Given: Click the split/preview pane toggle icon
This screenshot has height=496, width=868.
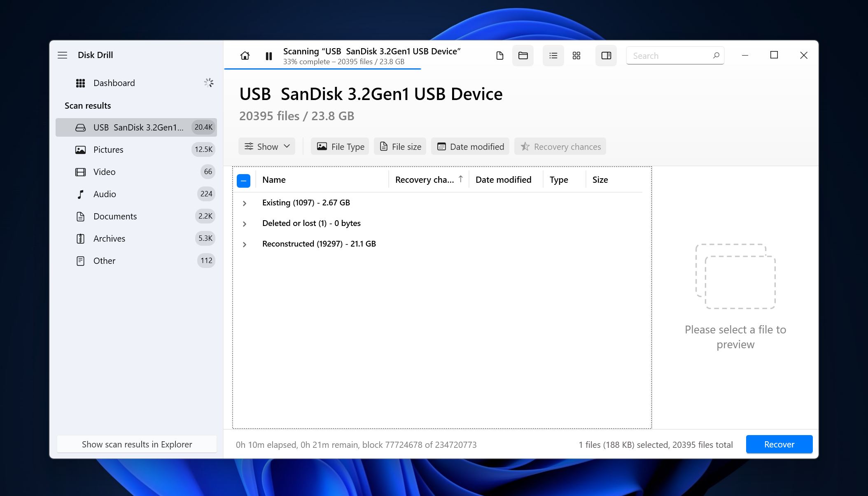Looking at the screenshot, I should pyautogui.click(x=607, y=55).
